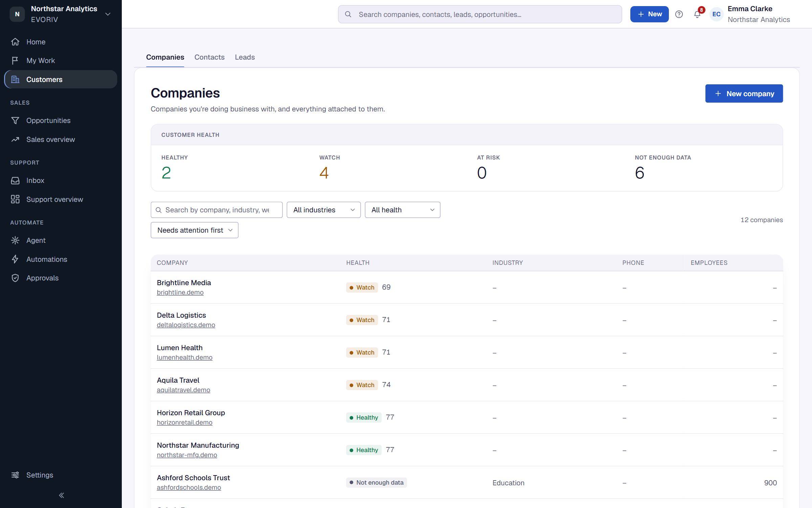Click the Watch badge for Brightline Media
This screenshot has width=812, height=508.
coord(362,288)
